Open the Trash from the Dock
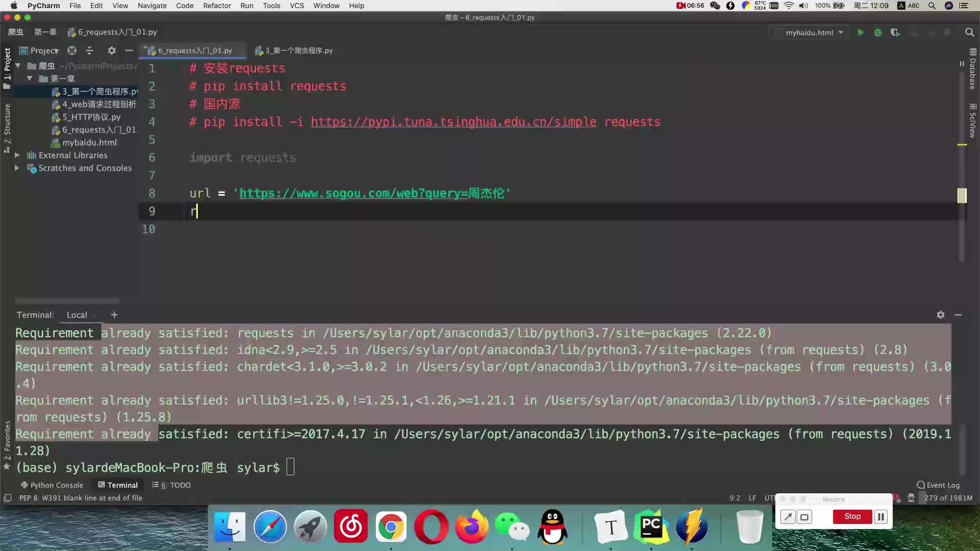Screen dimensions: 980x551 tap(750, 527)
